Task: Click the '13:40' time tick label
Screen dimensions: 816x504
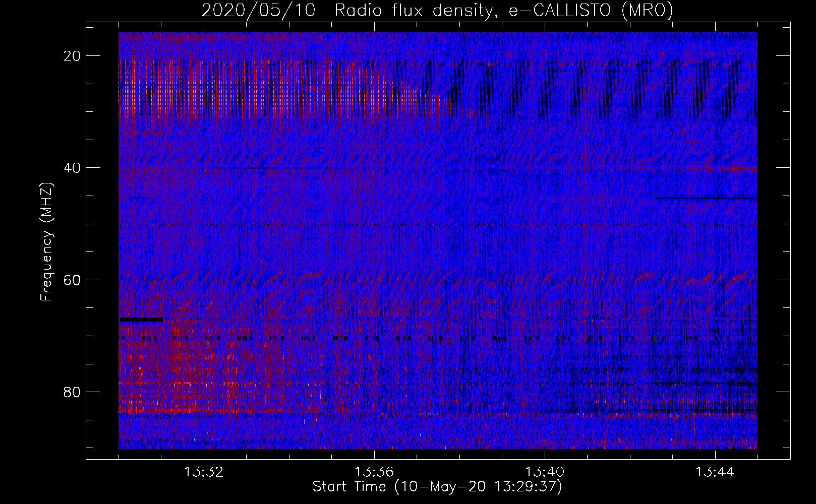Action: pos(545,472)
